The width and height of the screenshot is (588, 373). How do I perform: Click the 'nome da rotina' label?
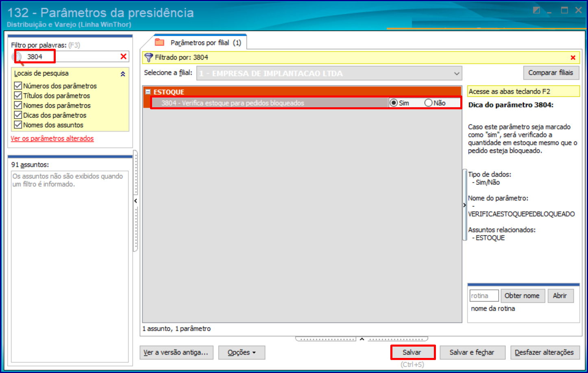[493, 309]
